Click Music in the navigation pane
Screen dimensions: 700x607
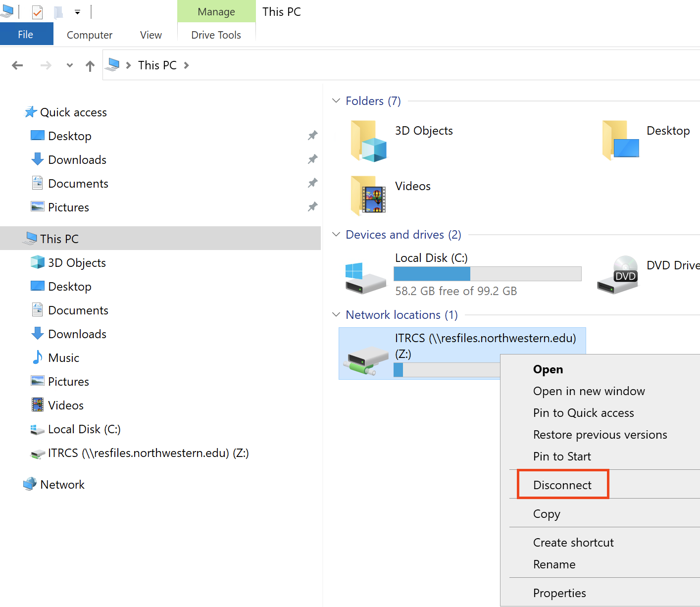coord(63,358)
